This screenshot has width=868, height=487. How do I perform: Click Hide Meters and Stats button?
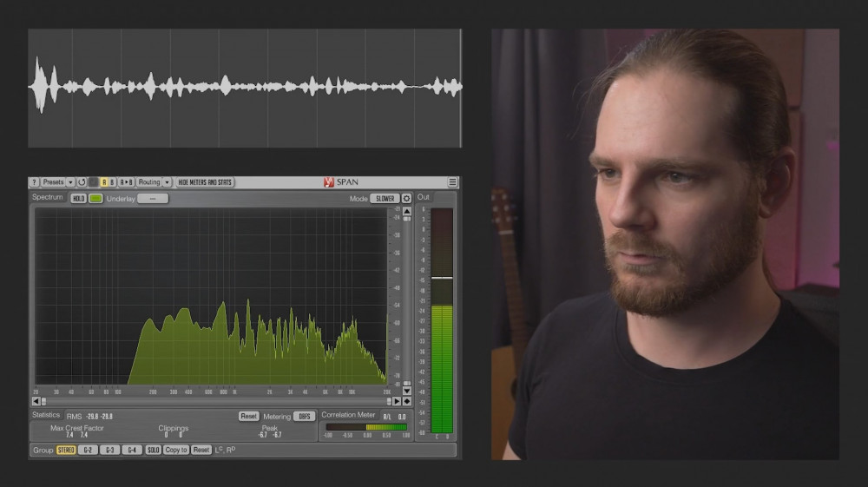coord(205,182)
